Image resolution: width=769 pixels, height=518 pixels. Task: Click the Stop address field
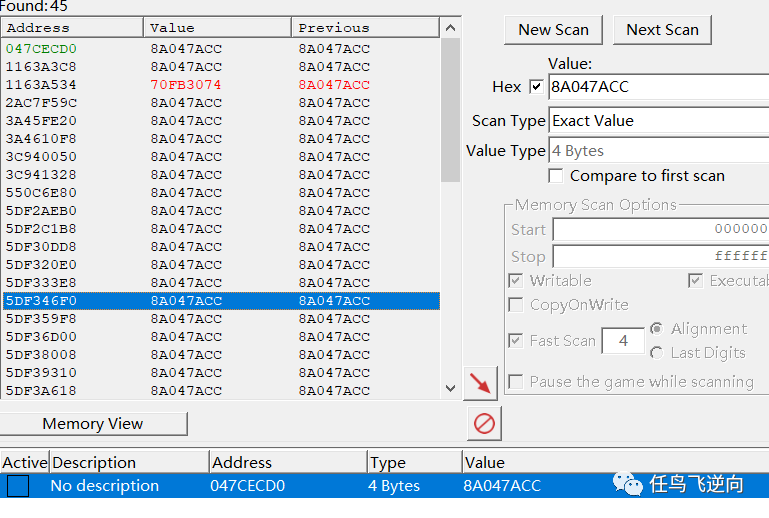click(x=661, y=256)
